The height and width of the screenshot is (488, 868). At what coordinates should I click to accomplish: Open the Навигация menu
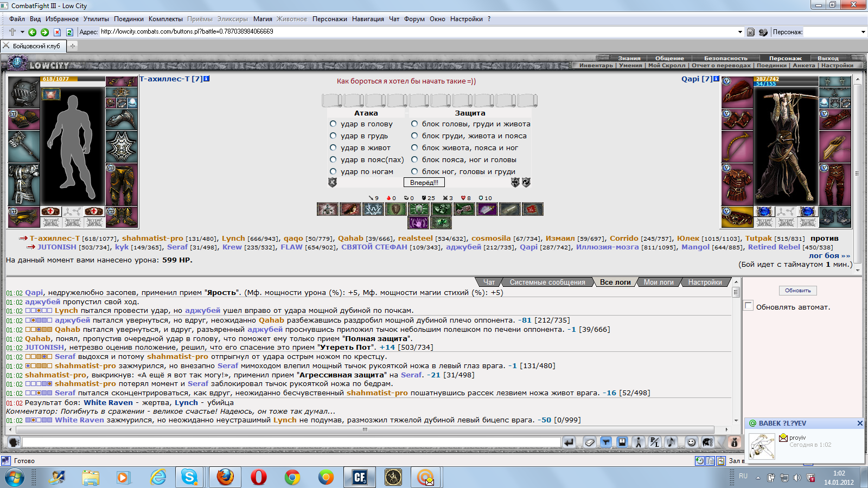click(x=368, y=19)
